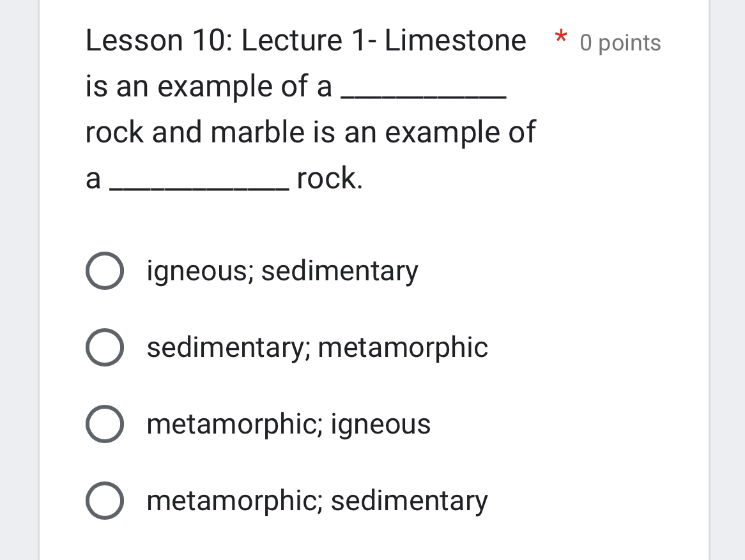Select the "sedimentary; metamorphic" radio button
The height and width of the screenshot is (560, 745).
105,347
